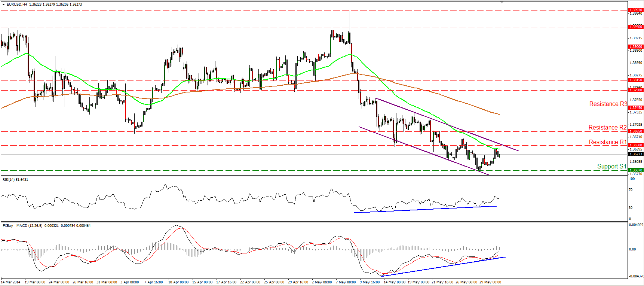The height and width of the screenshot is (286, 644).
Task: Click the 1.39500 red price tag
Action: coord(636,27)
